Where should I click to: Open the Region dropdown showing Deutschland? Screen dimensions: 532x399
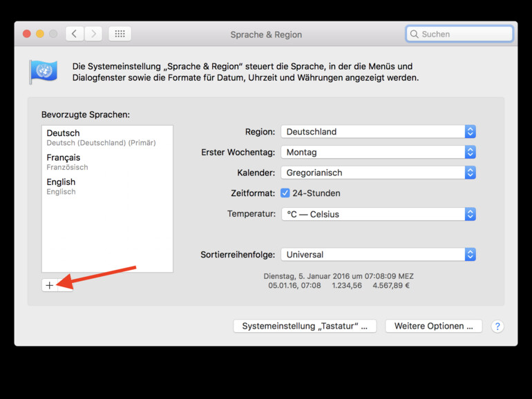point(379,132)
